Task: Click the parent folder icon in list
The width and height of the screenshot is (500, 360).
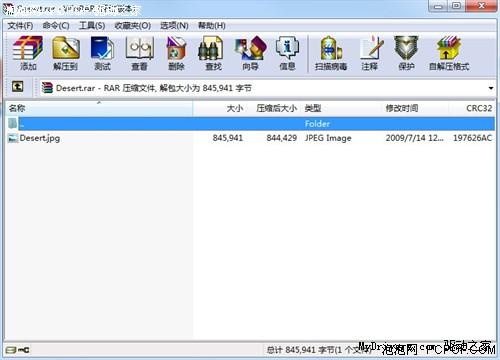Action: pos(13,123)
